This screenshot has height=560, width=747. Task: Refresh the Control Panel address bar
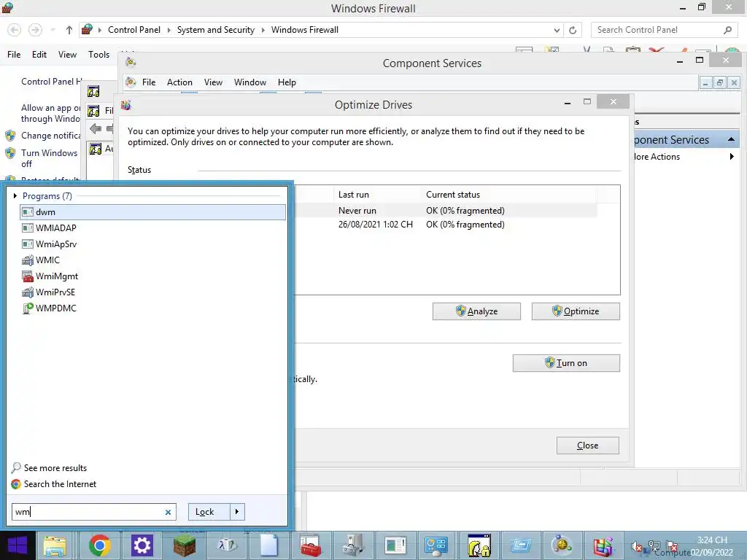(573, 30)
